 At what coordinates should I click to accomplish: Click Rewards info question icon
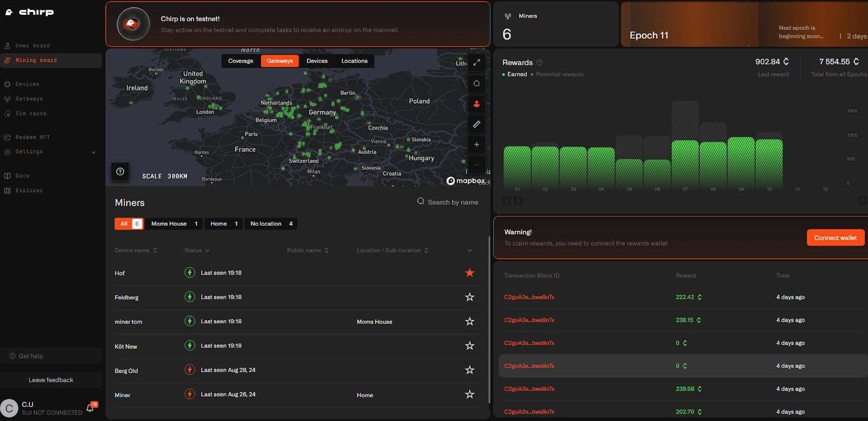(540, 62)
